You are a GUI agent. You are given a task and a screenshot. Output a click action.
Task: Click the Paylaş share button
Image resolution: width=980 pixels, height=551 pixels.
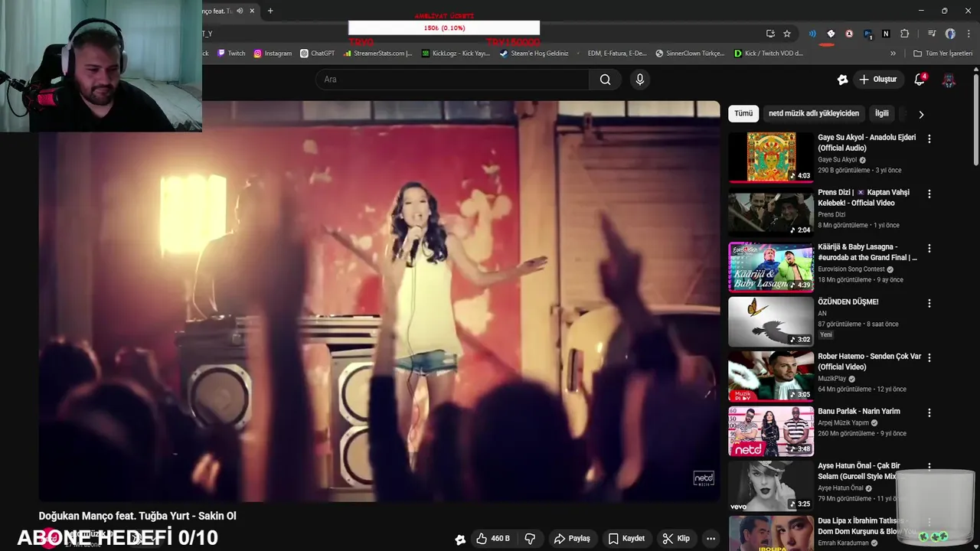572,539
